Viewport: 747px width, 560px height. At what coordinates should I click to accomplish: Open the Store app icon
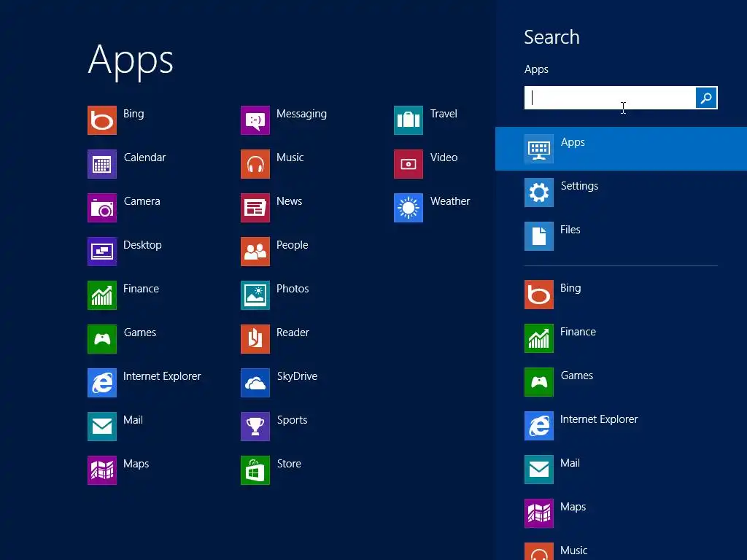255,470
